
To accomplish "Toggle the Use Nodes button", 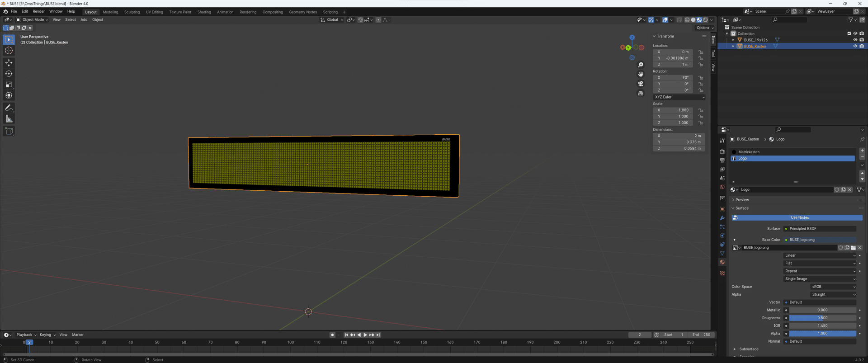I will [800, 217].
